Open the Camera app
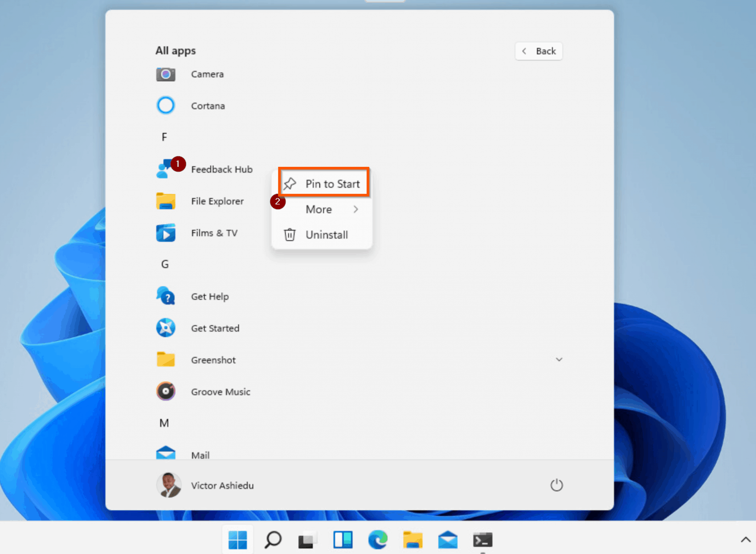The width and height of the screenshot is (756, 554). click(x=207, y=74)
